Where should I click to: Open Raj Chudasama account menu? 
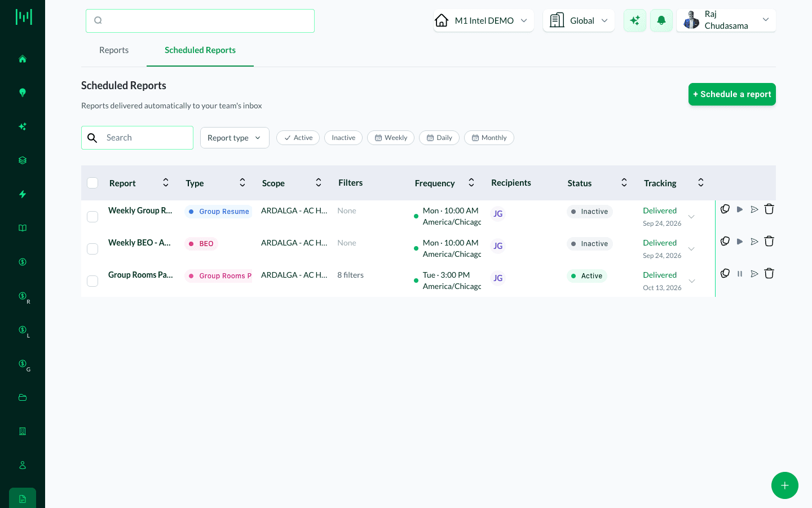(726, 20)
